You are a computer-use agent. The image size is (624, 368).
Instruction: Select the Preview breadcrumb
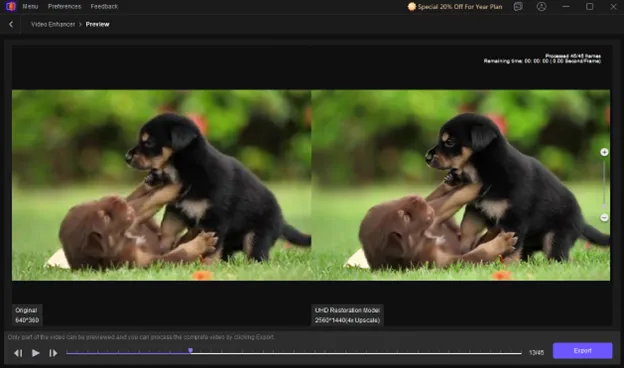[98, 24]
